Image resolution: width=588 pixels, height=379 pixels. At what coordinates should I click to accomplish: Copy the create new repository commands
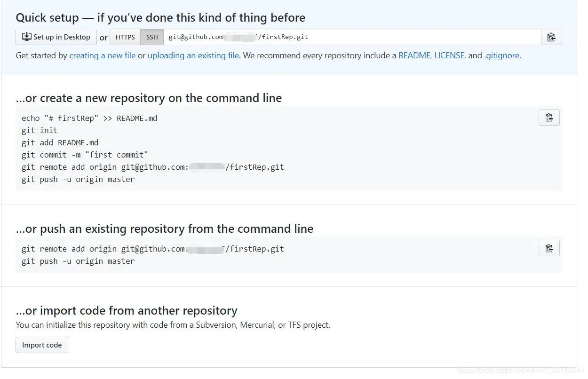point(549,118)
